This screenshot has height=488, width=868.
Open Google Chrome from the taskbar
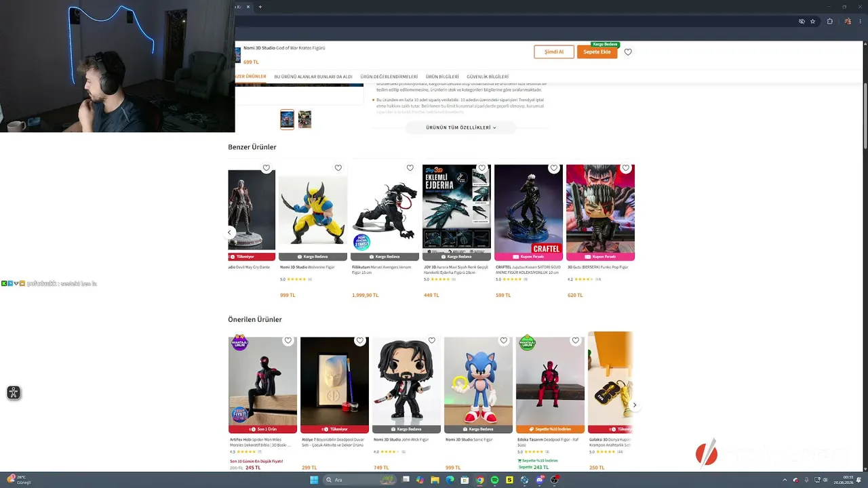(x=479, y=480)
